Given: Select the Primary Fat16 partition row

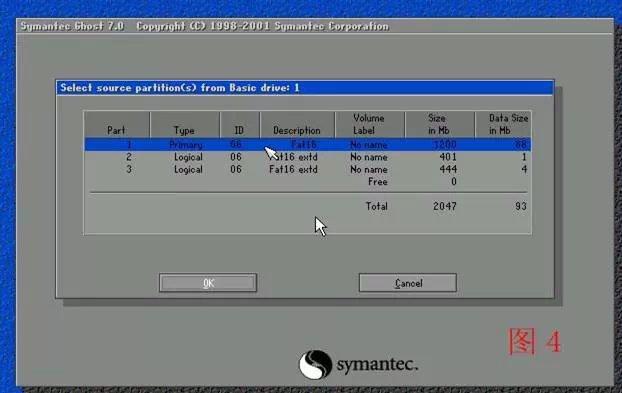Looking at the screenshot, I should (x=307, y=144).
